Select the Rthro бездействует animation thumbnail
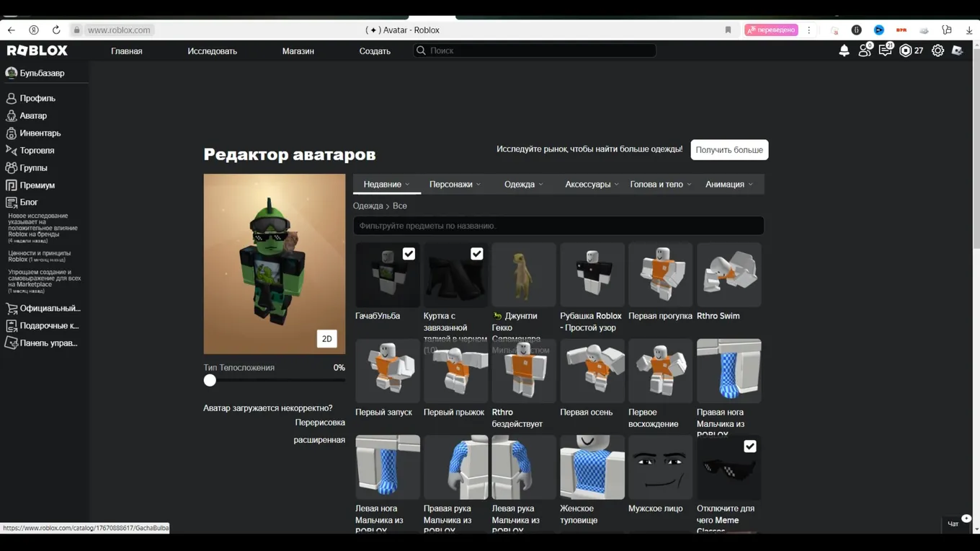This screenshot has width=980, height=551. tap(524, 371)
